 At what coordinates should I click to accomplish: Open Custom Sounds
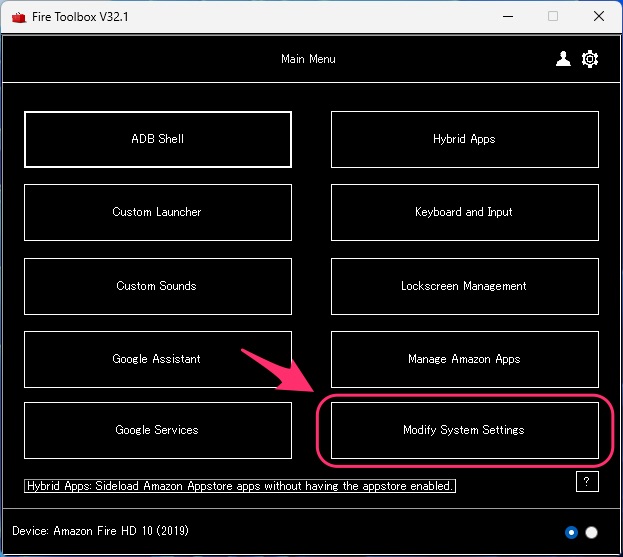pyautogui.click(x=158, y=286)
